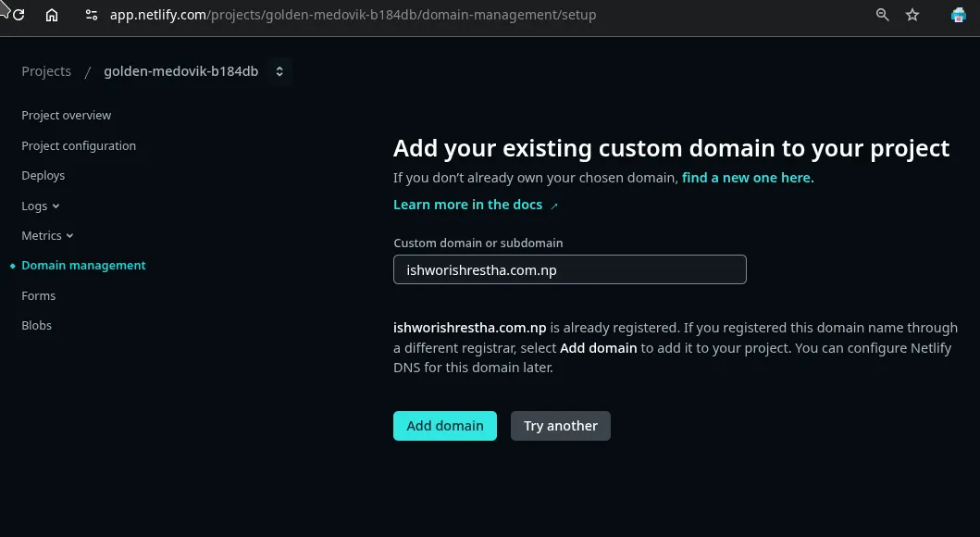Focus the Custom domain or subdomain field
The width and height of the screenshot is (980, 537).
(569, 270)
